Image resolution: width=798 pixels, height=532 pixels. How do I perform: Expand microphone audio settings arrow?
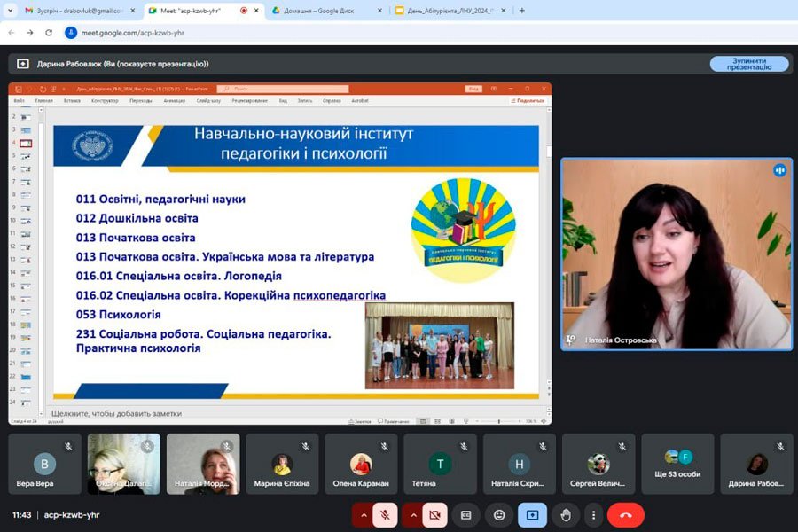363,514
